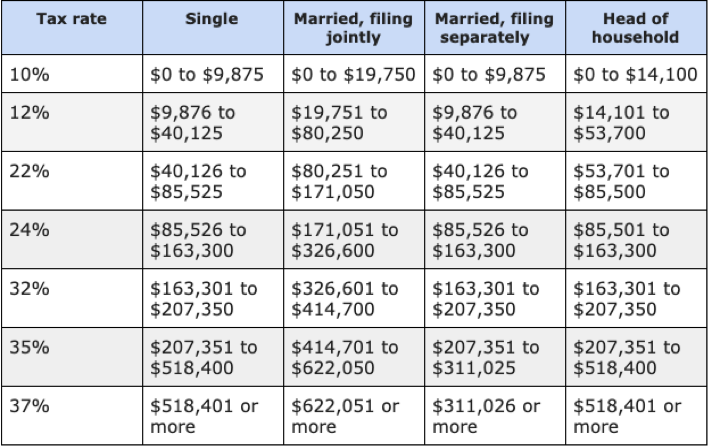Select the $622,051 or more cell
Viewport: 710px width, 447px height.
(x=354, y=416)
